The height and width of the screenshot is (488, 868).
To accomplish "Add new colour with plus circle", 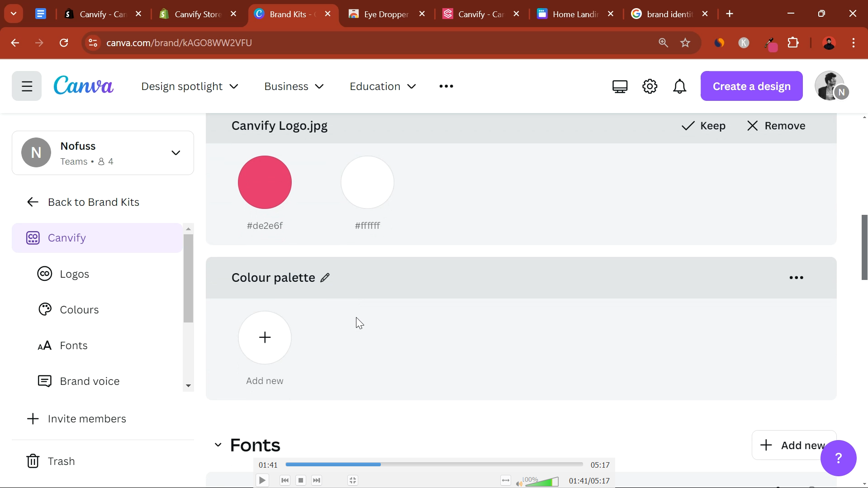I will pos(265,337).
